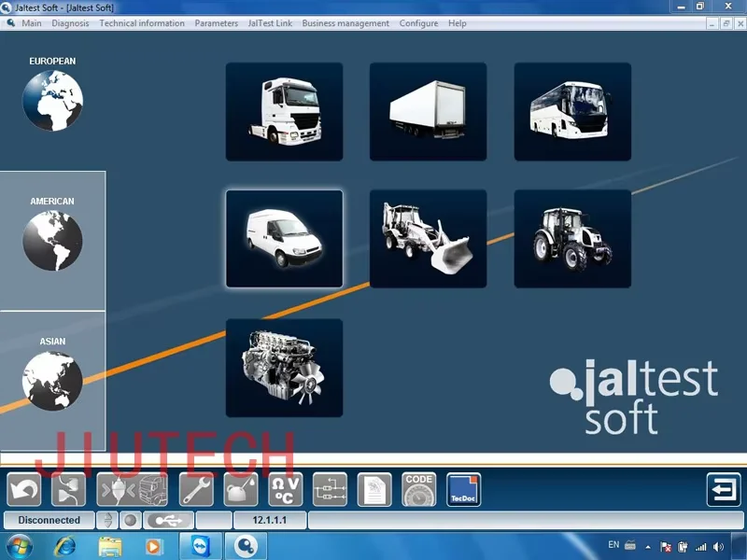
Task: Click the exit arrow button
Action: (x=724, y=489)
